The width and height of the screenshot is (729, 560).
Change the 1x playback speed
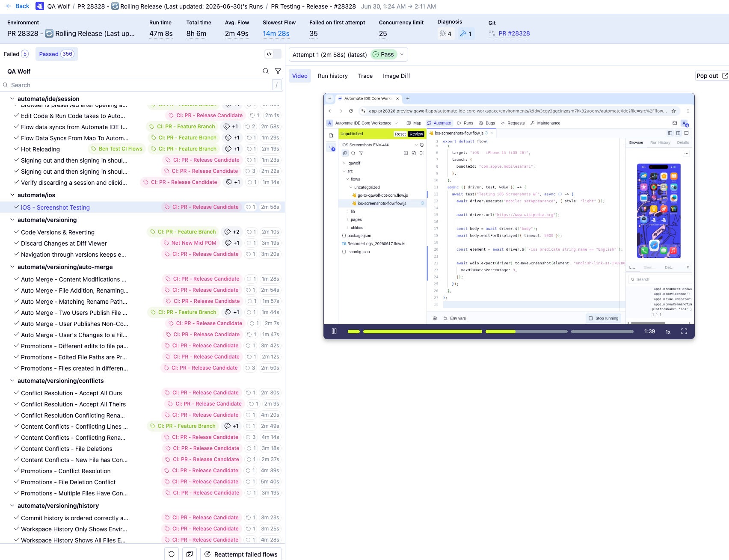pyautogui.click(x=668, y=332)
